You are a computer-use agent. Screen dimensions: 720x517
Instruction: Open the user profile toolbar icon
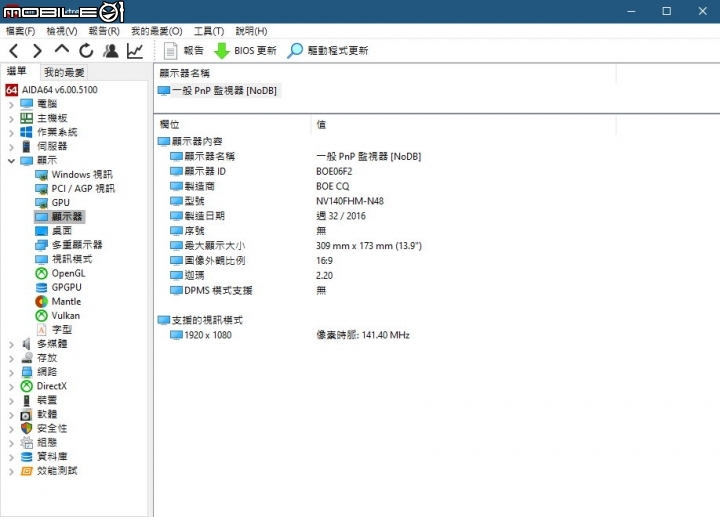tap(110, 51)
